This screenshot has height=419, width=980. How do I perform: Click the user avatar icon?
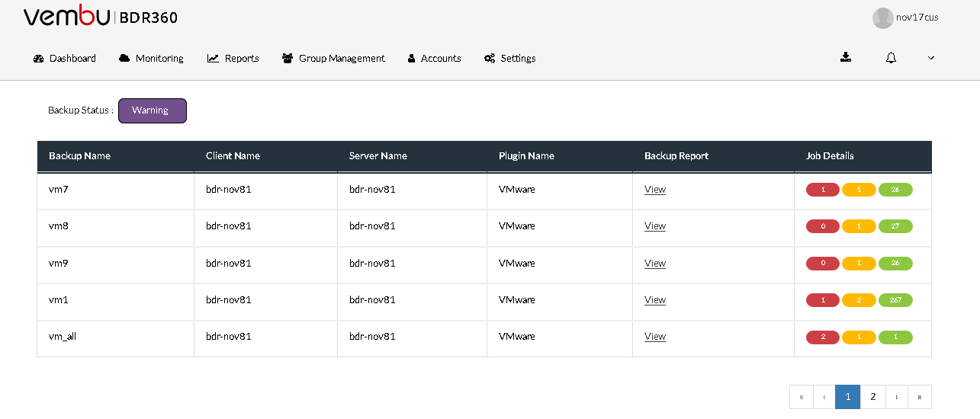882,18
